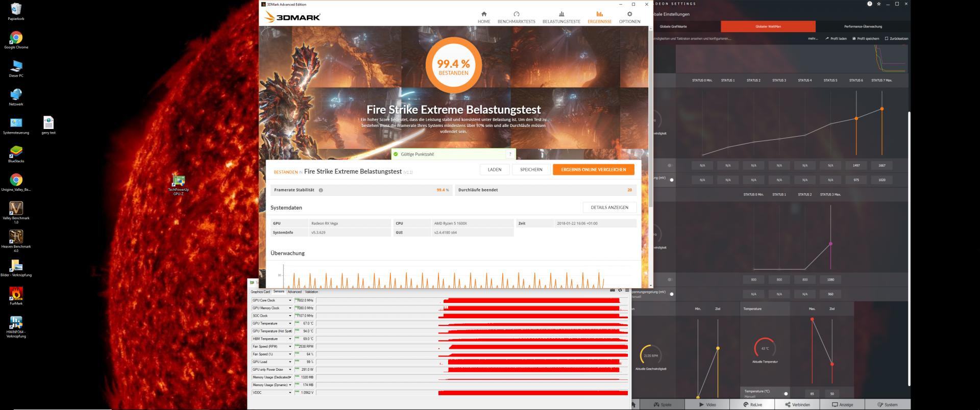This screenshot has width=980, height=410.
Task: Toggle the memory frequency switch beside 800 row
Action: point(670,279)
